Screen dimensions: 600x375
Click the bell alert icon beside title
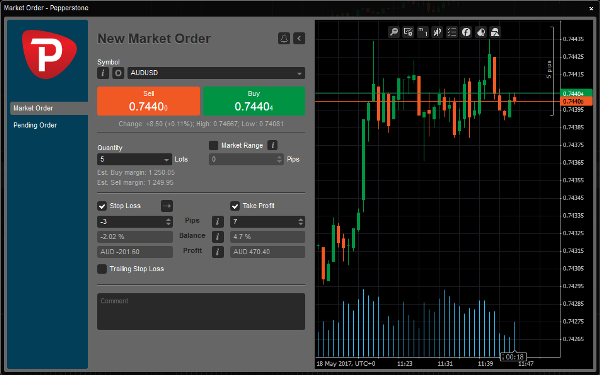(x=284, y=38)
